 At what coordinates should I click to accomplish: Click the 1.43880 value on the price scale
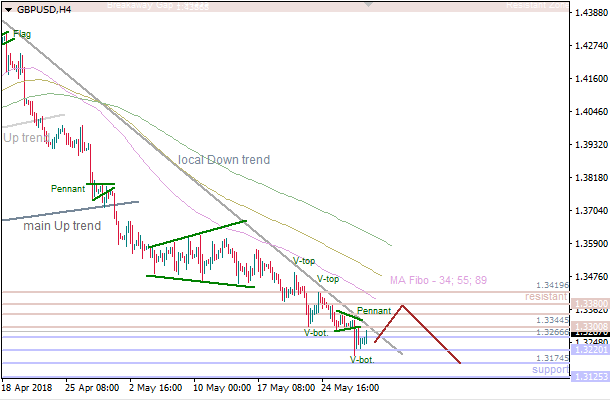pos(588,13)
